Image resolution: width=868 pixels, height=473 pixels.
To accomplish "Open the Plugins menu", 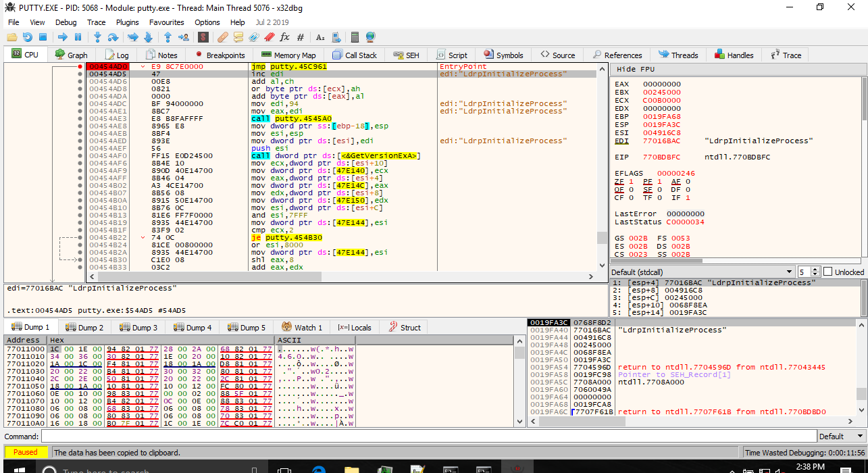I will click(x=127, y=22).
